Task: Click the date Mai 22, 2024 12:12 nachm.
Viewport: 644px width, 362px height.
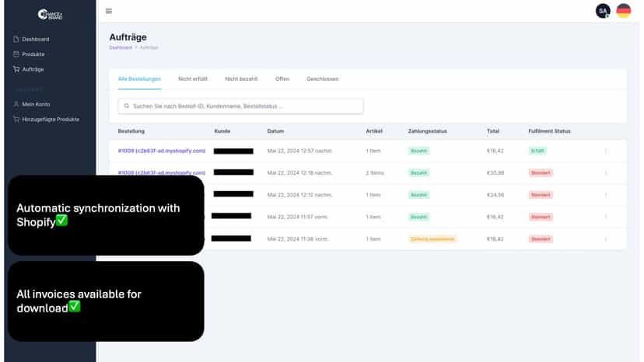Action: click(x=299, y=195)
